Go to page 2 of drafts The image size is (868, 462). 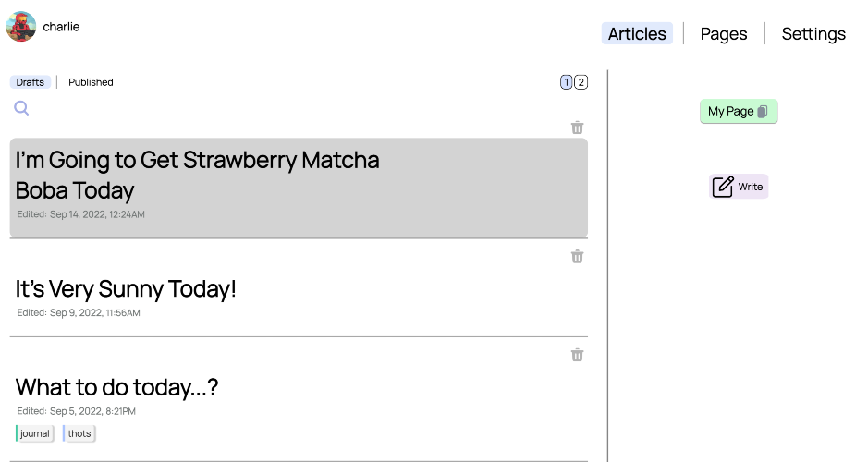coord(581,82)
